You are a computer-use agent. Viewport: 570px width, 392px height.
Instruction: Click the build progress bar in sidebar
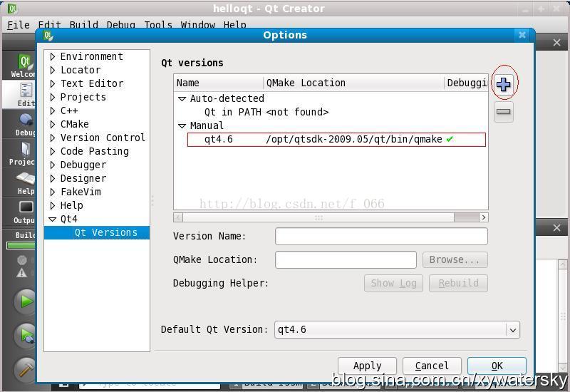point(21,246)
